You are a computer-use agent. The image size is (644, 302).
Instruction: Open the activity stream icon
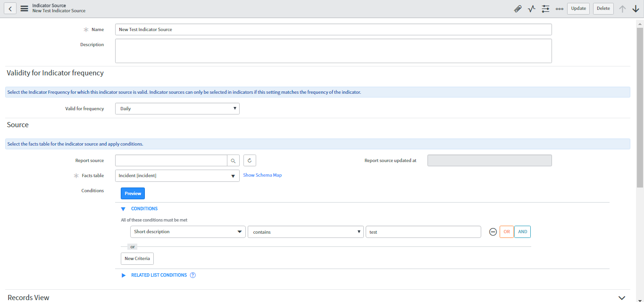coord(532,8)
